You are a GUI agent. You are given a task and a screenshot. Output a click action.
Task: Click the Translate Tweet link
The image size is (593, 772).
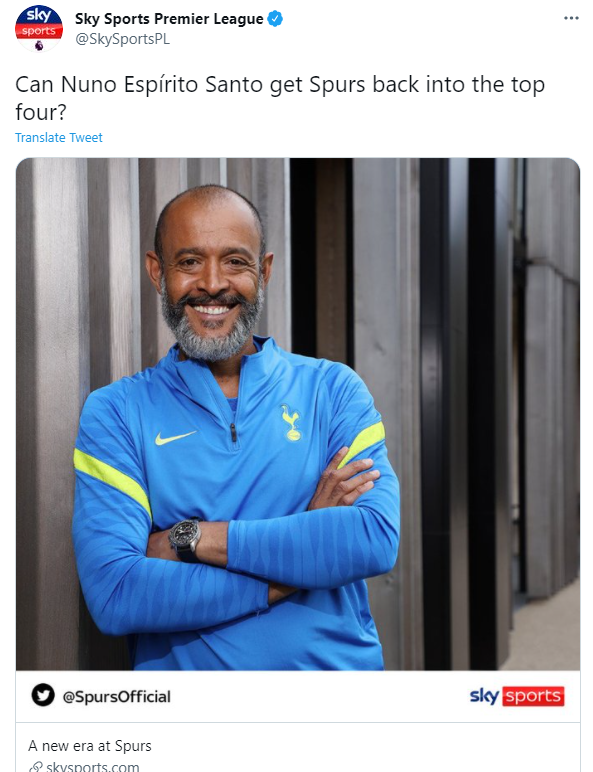59,137
